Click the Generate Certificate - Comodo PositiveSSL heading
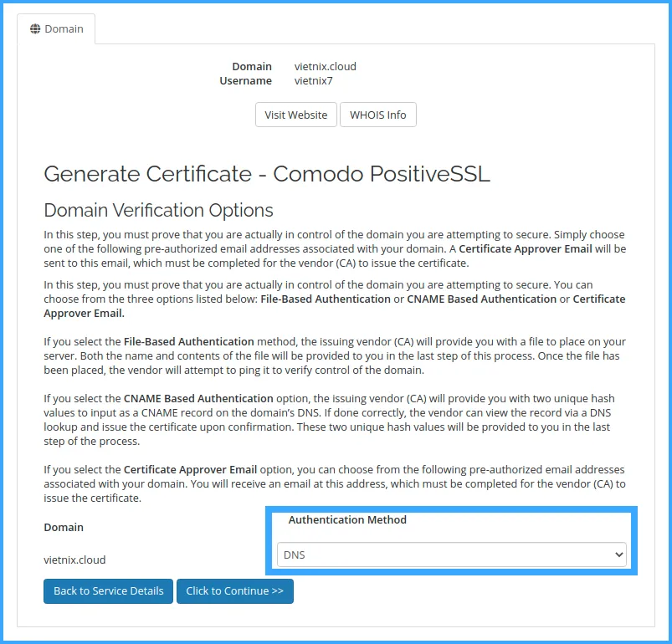This screenshot has height=644, width=672. (x=266, y=174)
